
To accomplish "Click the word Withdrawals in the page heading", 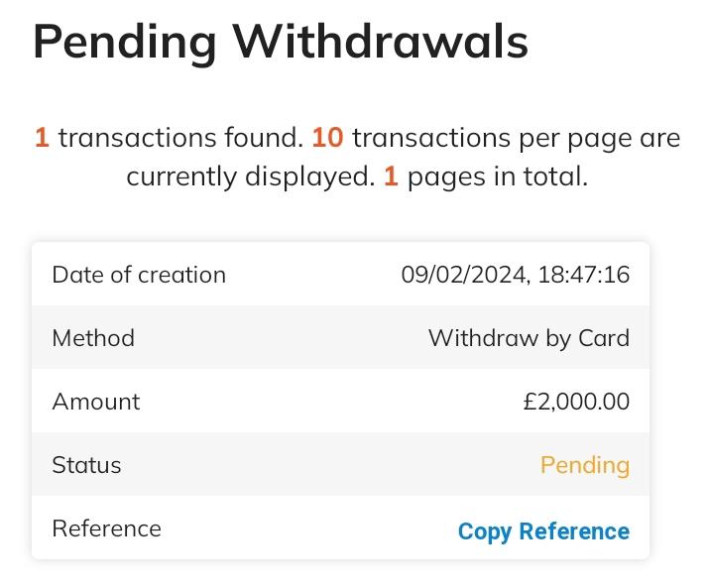I will tap(381, 42).
